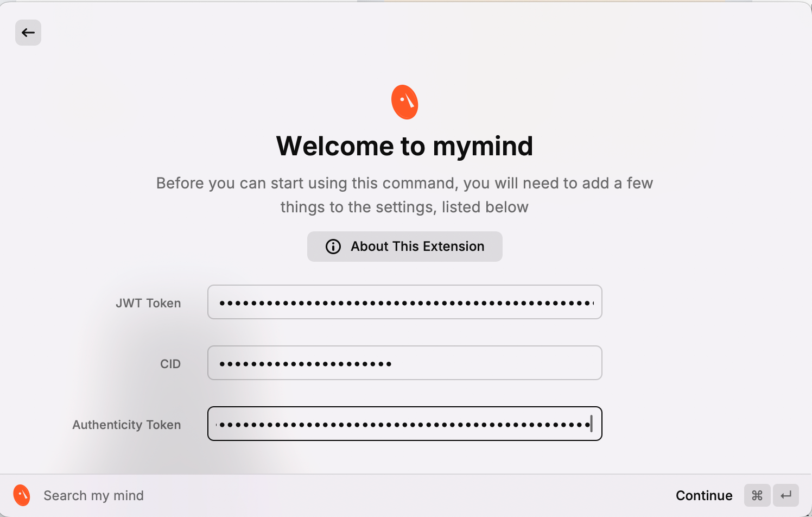Click the mymind logo above the heading
Image resolution: width=812 pixels, height=517 pixels.
(x=404, y=101)
